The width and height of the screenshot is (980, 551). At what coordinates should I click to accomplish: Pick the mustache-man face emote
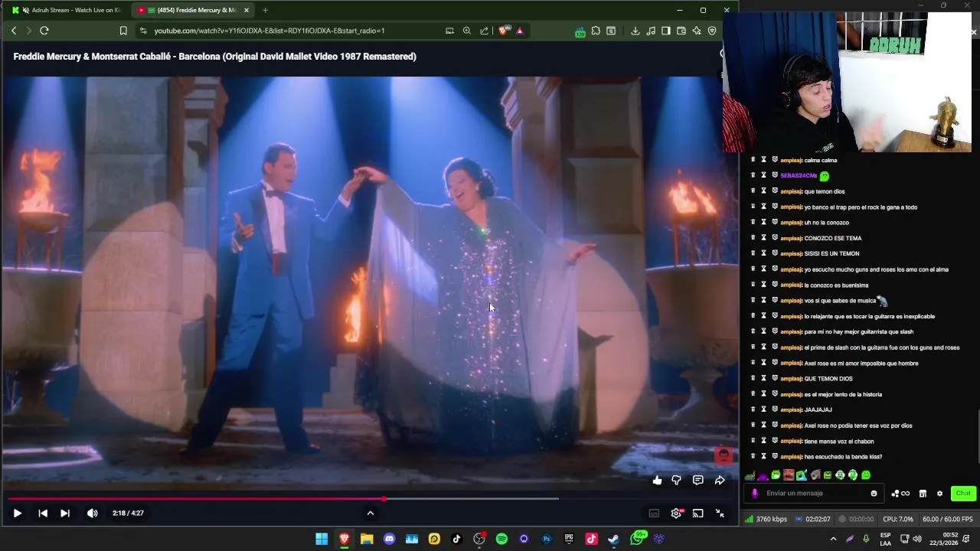(789, 475)
